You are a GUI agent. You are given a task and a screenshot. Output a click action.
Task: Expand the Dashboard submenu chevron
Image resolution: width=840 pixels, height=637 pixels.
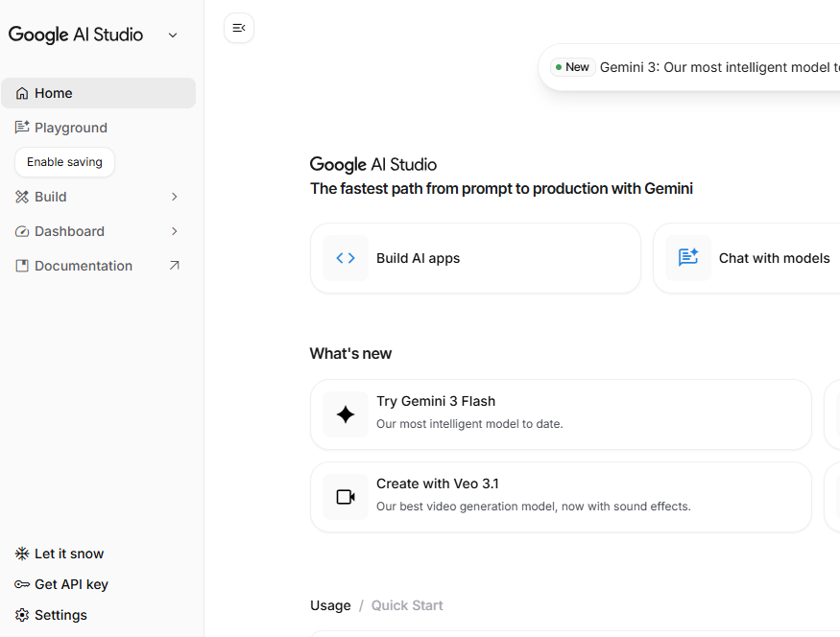click(174, 231)
